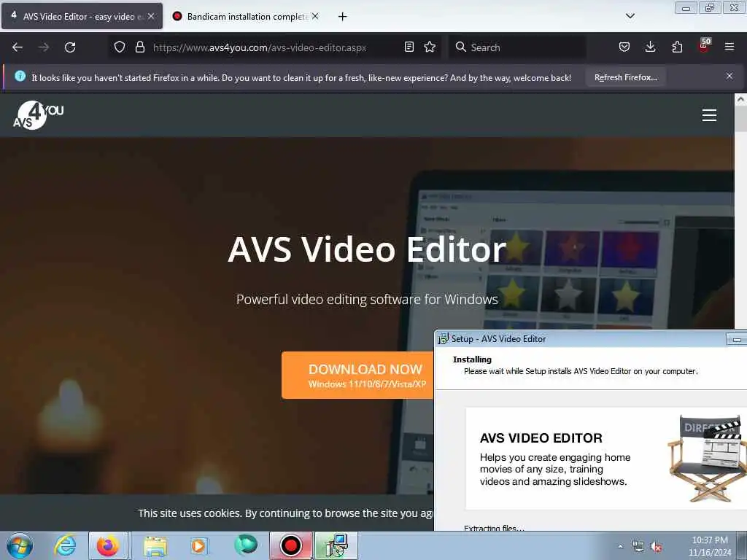The image size is (747, 560).
Task: Click the green globe taskbar icon
Action: [x=246, y=545]
